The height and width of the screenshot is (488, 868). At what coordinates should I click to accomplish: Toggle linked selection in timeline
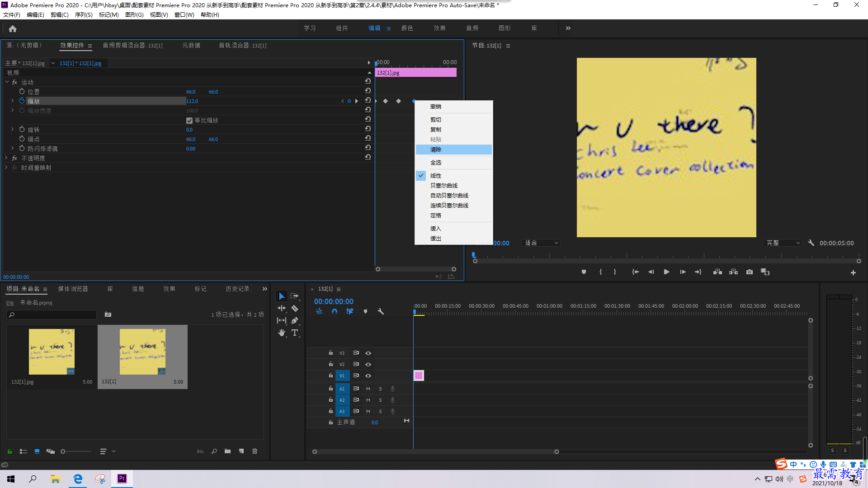[x=350, y=311]
